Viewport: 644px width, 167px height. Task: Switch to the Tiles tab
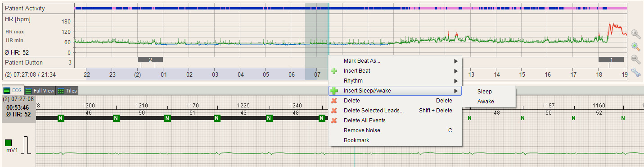click(x=67, y=91)
